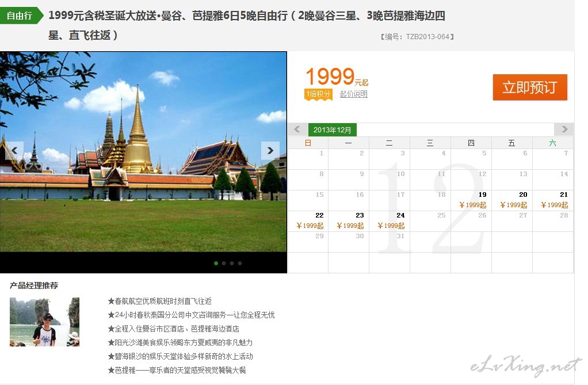
Task: Click the 六 Saturday column header
Action: pyautogui.click(x=553, y=143)
